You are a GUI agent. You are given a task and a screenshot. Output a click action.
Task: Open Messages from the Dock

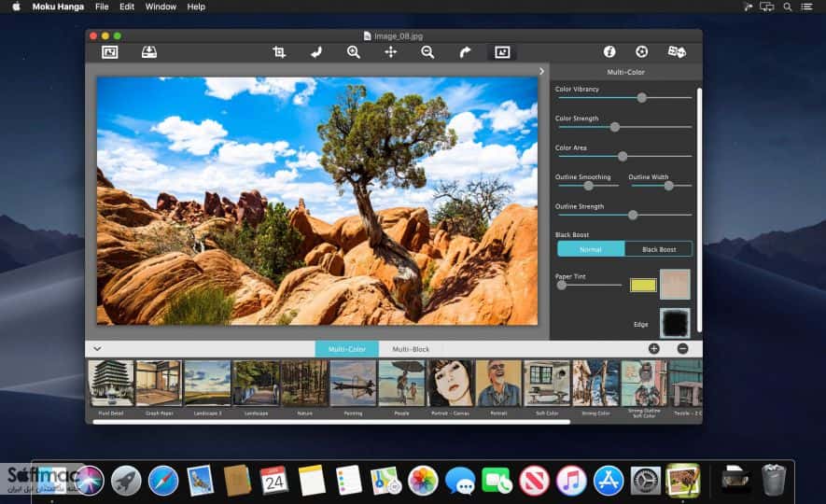[x=460, y=481]
